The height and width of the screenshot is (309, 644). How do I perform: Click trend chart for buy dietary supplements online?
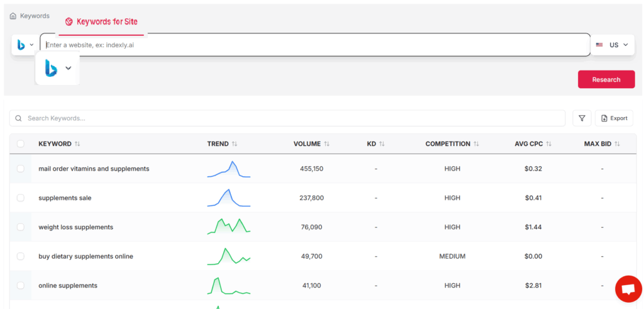pos(229,256)
